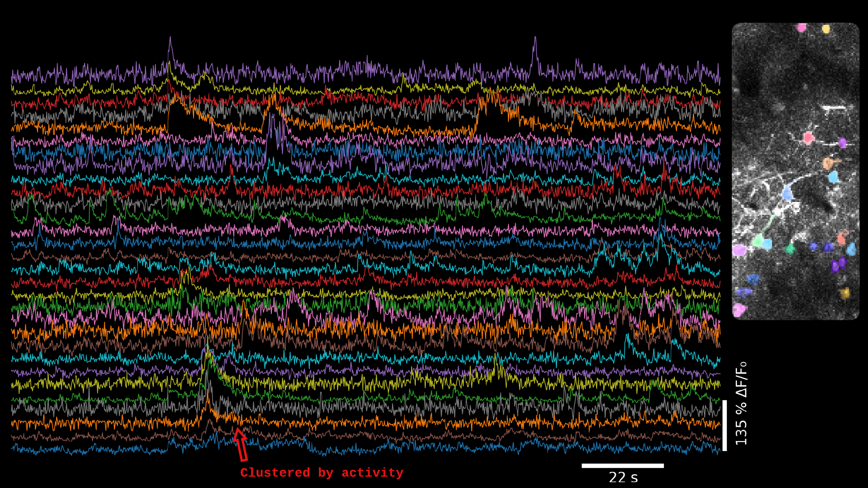Select the peach-orange cell ROI in microscopy image
Image resolution: width=868 pixels, height=488 pixels.
(x=829, y=163)
